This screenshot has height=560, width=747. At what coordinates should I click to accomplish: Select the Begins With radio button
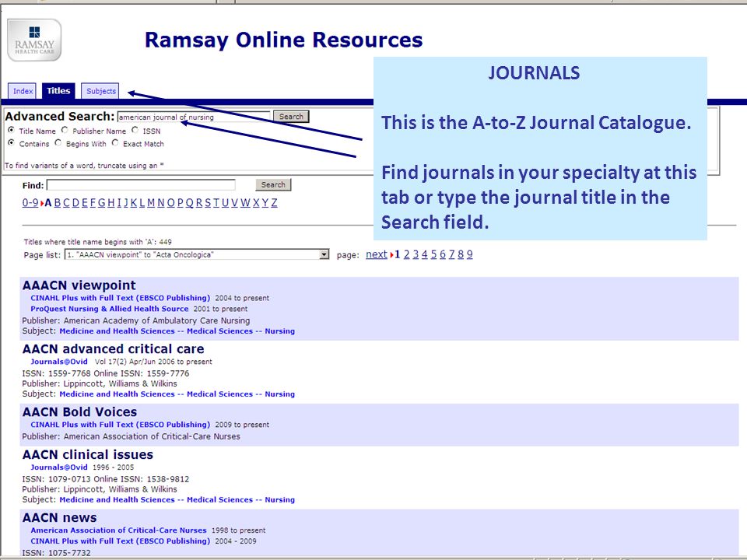[58, 143]
